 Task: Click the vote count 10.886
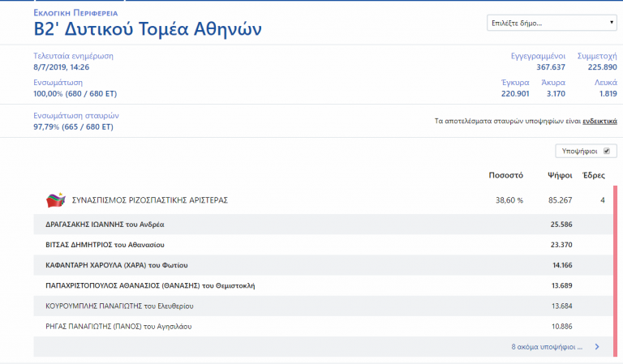(562, 326)
